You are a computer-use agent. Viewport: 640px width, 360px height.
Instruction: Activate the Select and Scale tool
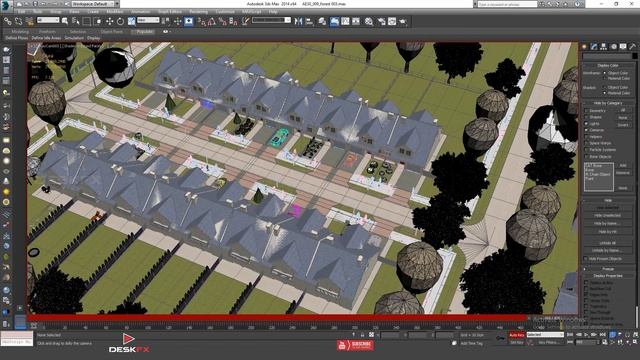(x=131, y=21)
